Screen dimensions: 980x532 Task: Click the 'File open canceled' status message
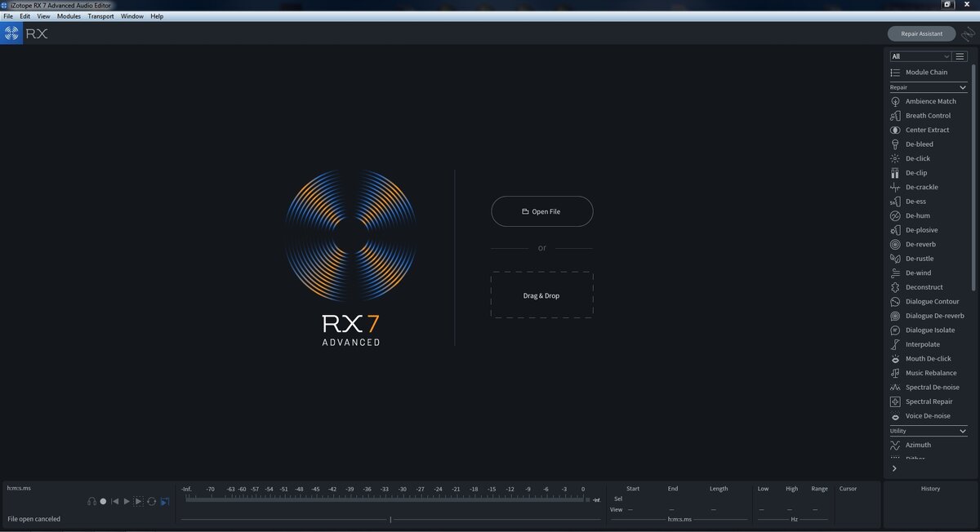pos(33,519)
